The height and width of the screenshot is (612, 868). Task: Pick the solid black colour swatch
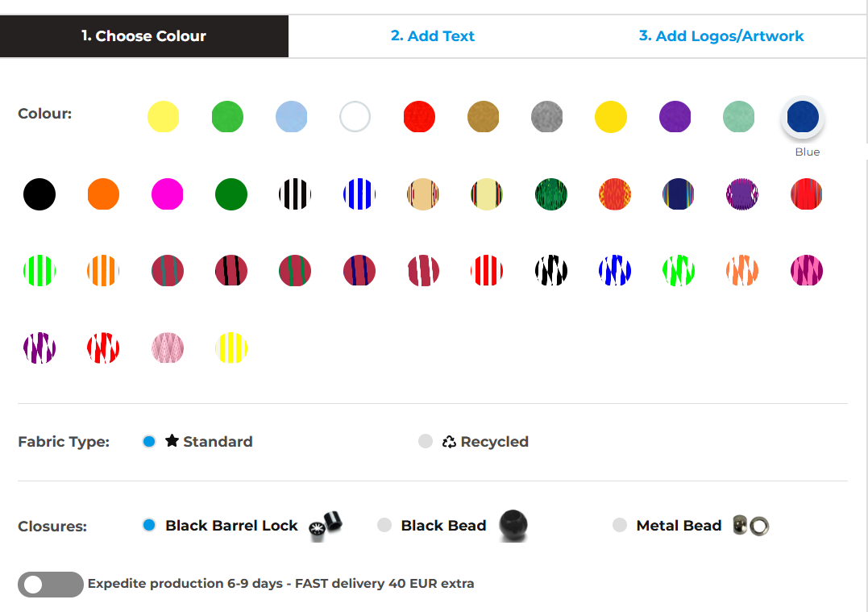point(39,194)
